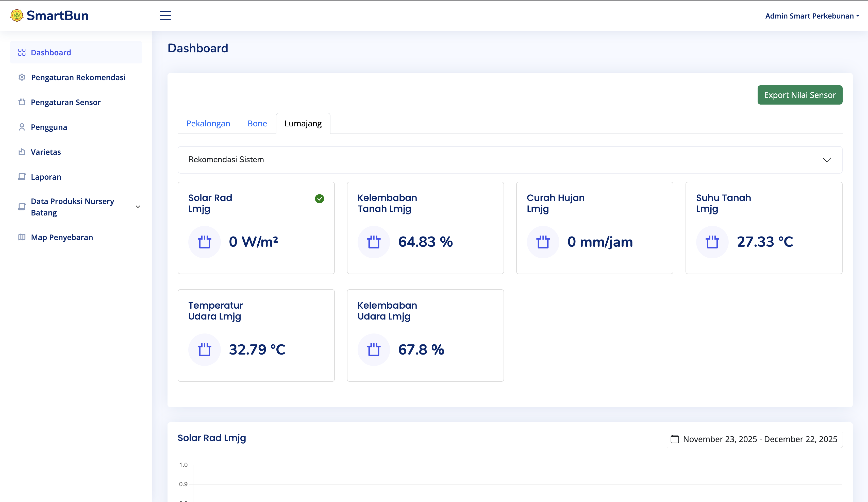Click the Kelembaban Tanah Lmjg card title

click(387, 203)
